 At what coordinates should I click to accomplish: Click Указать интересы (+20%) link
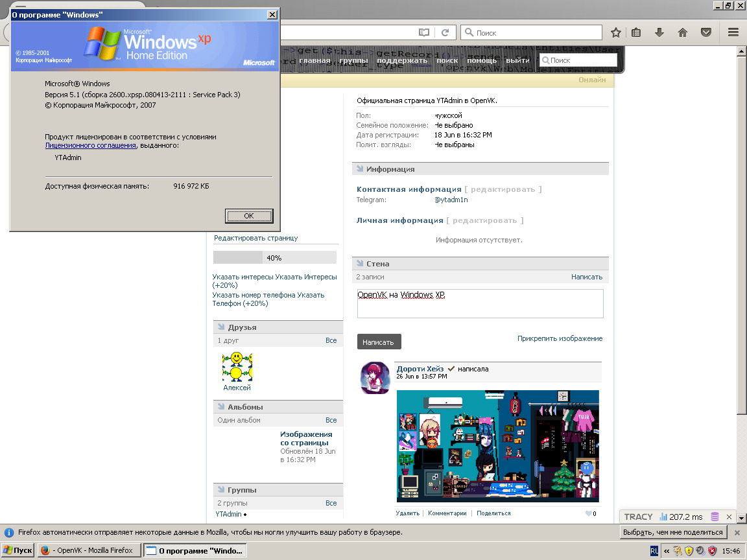tap(274, 281)
